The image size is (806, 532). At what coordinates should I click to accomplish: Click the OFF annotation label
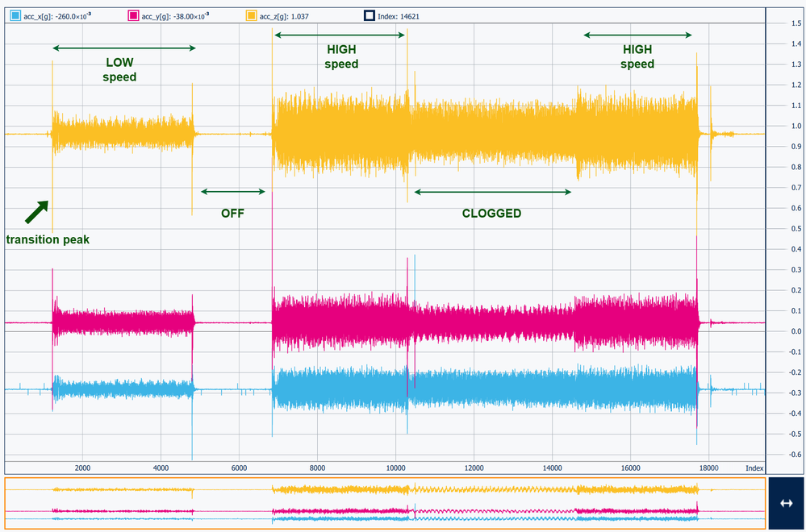pyautogui.click(x=234, y=213)
